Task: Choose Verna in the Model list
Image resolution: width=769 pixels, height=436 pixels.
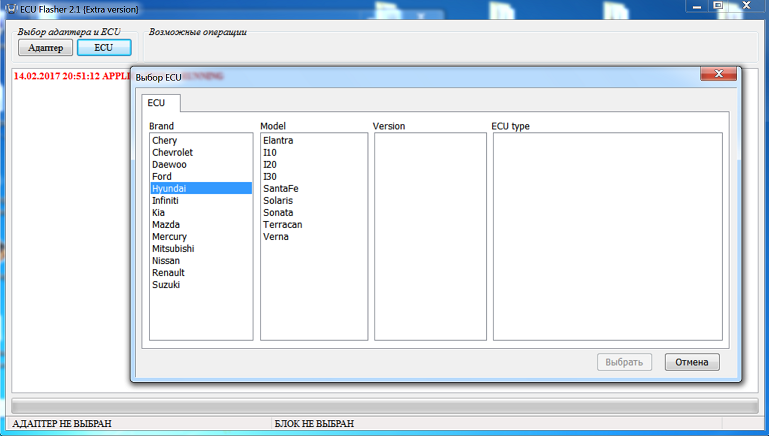Action: tap(314, 236)
